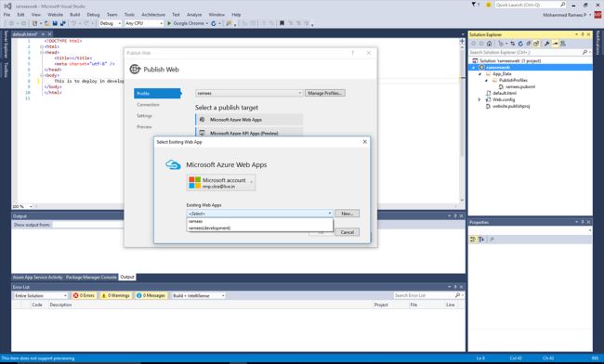Toggle auto-hide pin on the Error List panel

(455, 287)
